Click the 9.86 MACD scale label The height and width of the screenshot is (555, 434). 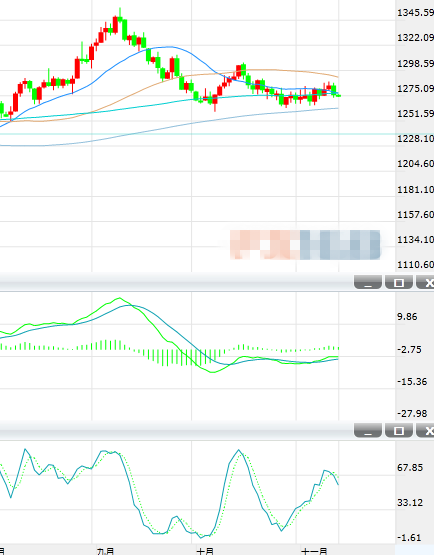click(x=407, y=316)
